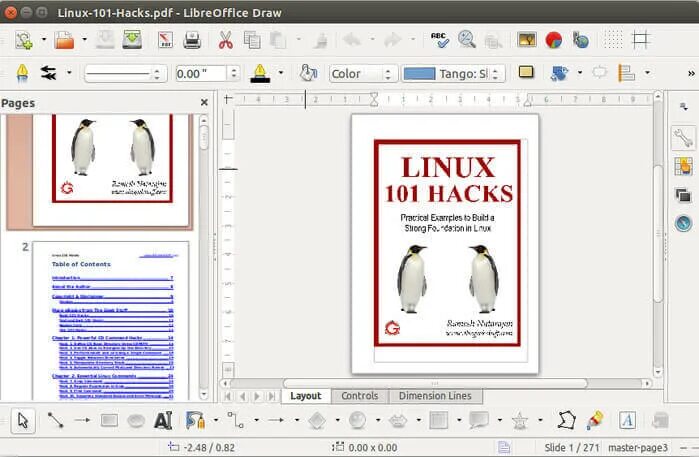Open the Fontwork Gallery icon
The image size is (699, 457).
[x=627, y=420]
